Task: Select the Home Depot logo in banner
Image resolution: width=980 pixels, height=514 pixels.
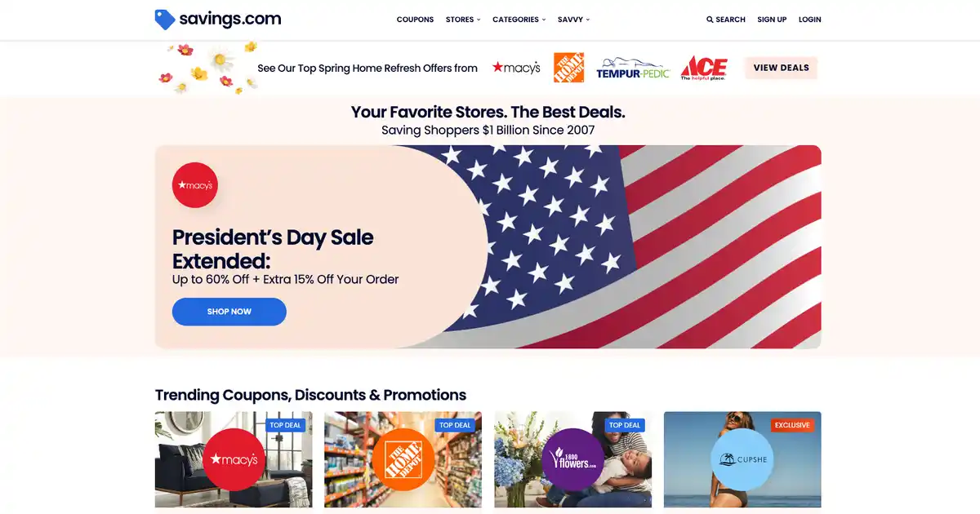Action: [x=568, y=68]
